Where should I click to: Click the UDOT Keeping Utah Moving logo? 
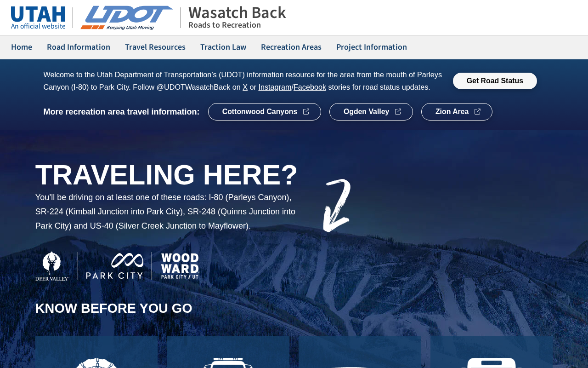[127, 18]
